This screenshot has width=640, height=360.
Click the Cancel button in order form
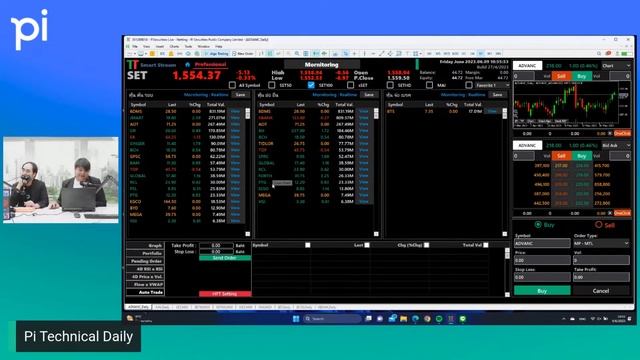pos(601,291)
